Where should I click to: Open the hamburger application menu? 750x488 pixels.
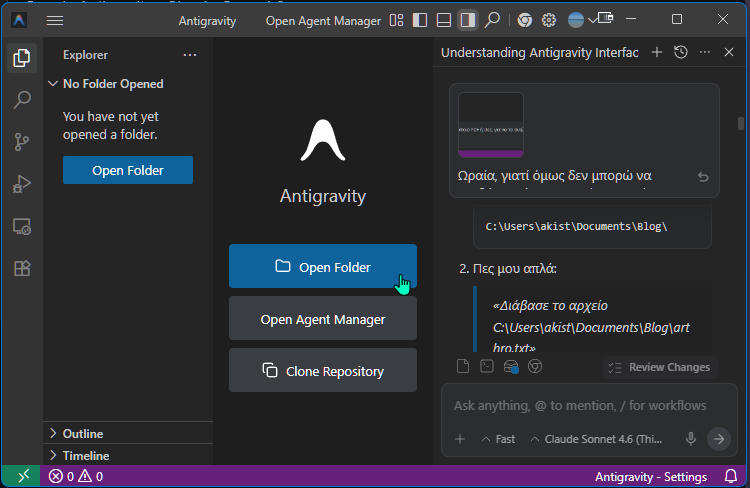coord(55,20)
